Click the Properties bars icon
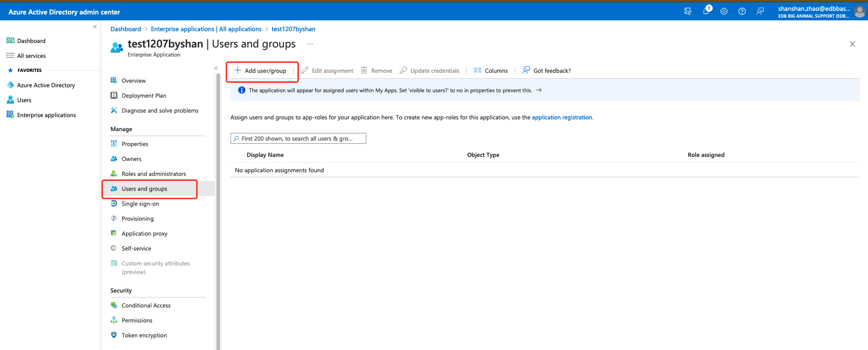Viewport: 868px width, 350px height. click(x=114, y=144)
